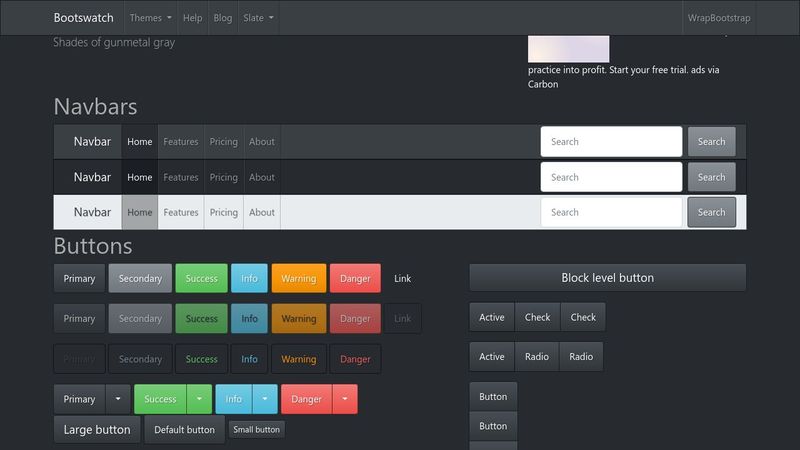The height and width of the screenshot is (450, 800).
Task: Select the Active radio button
Action: (492, 357)
